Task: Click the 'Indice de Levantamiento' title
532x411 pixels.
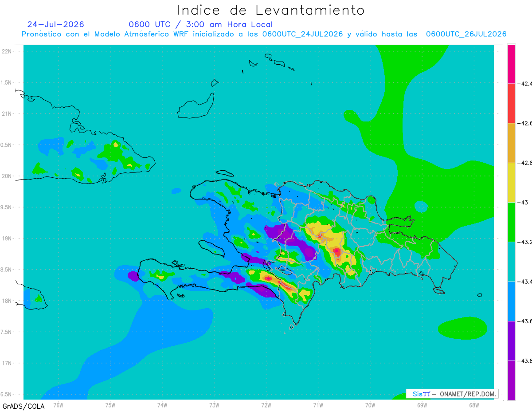Action: click(271, 10)
